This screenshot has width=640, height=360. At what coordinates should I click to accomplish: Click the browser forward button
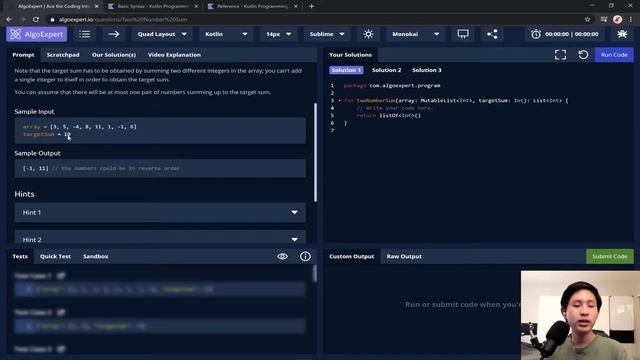pyautogui.click(x=22, y=19)
